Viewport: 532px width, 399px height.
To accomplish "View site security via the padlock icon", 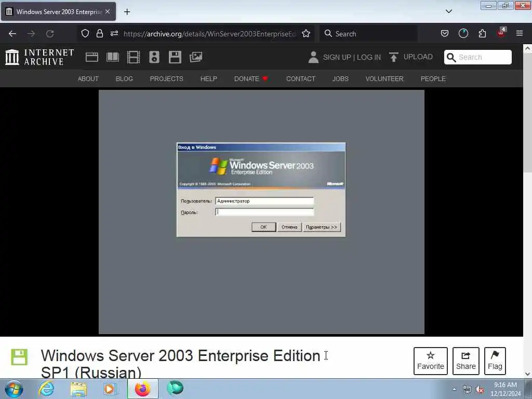I will pos(99,33).
